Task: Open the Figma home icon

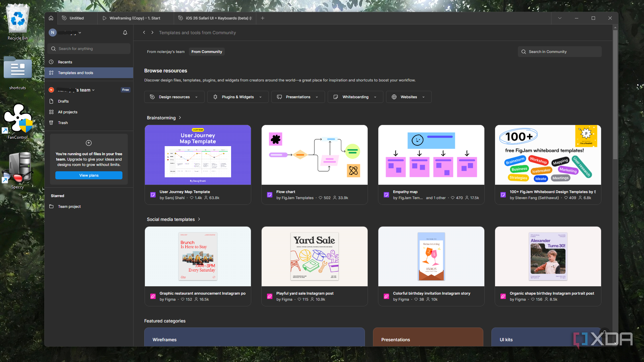Action: tap(51, 18)
